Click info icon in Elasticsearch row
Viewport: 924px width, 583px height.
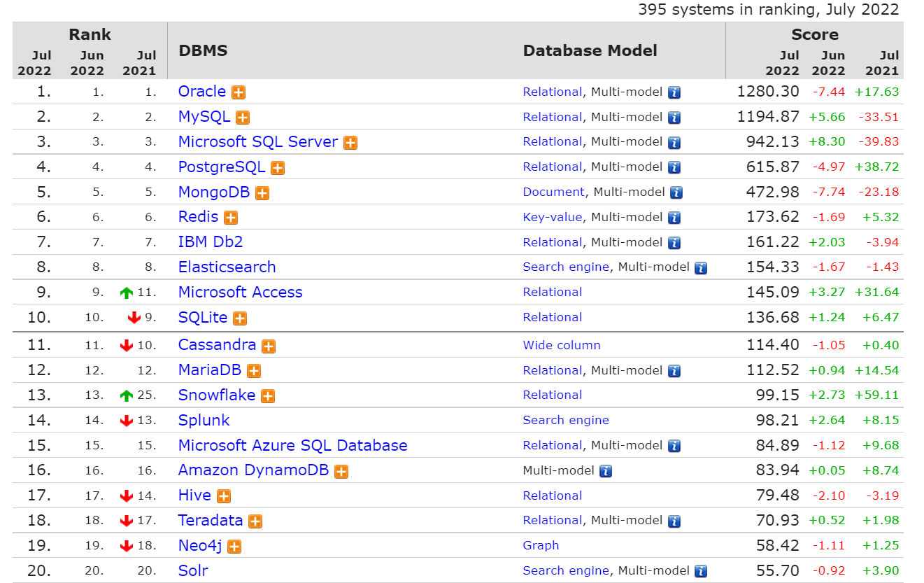(x=701, y=267)
